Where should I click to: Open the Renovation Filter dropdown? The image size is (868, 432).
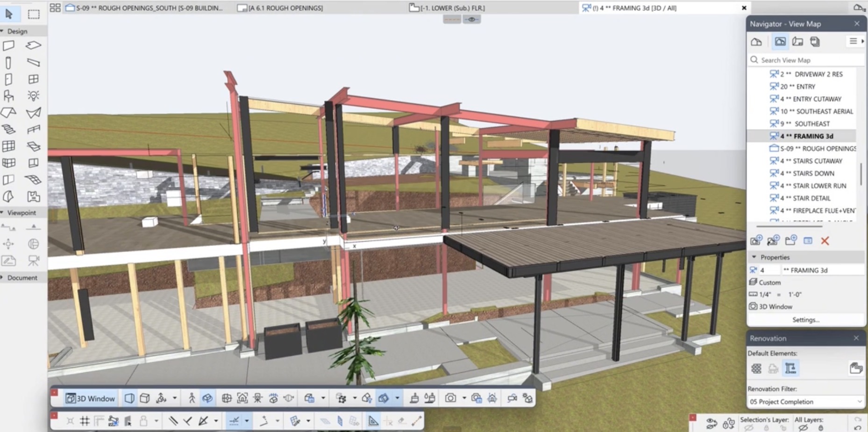coord(806,402)
